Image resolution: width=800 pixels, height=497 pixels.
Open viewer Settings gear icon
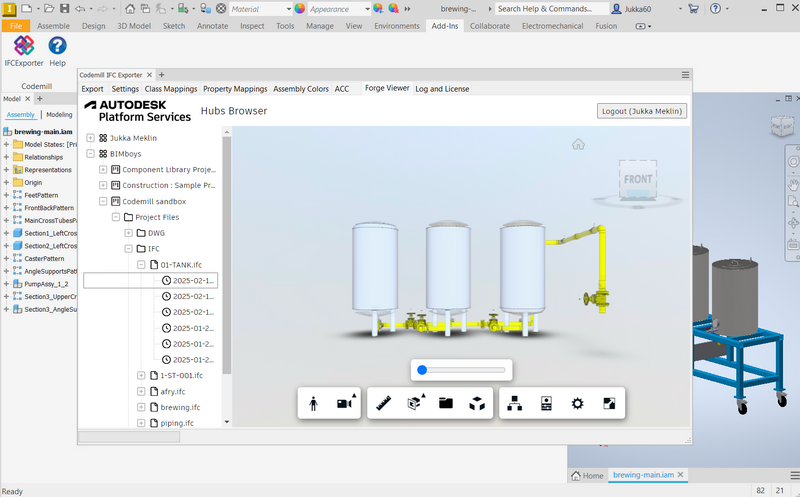tap(577, 403)
